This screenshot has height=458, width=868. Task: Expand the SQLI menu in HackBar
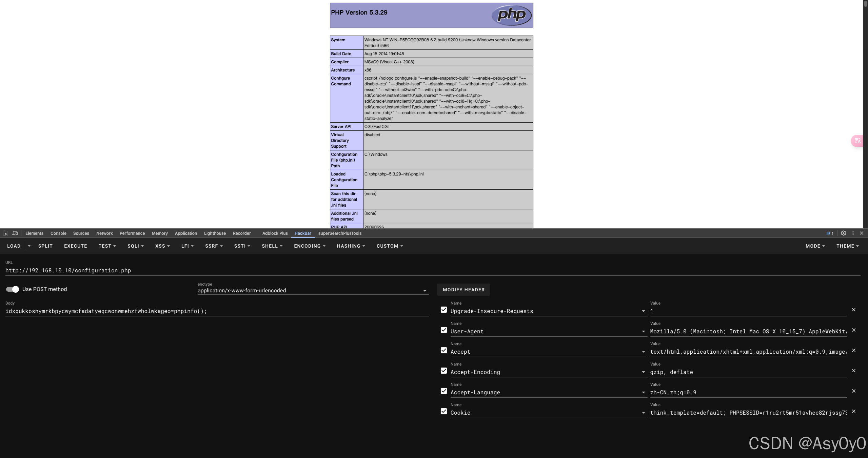(x=135, y=246)
